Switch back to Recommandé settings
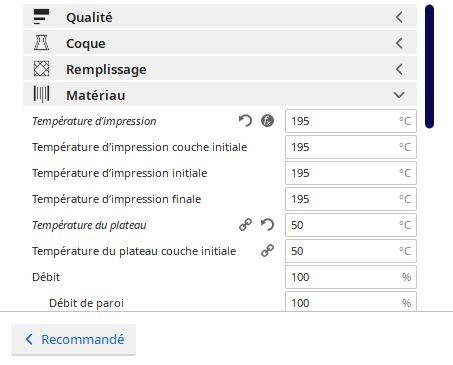The image size is (453, 365). 74,339
